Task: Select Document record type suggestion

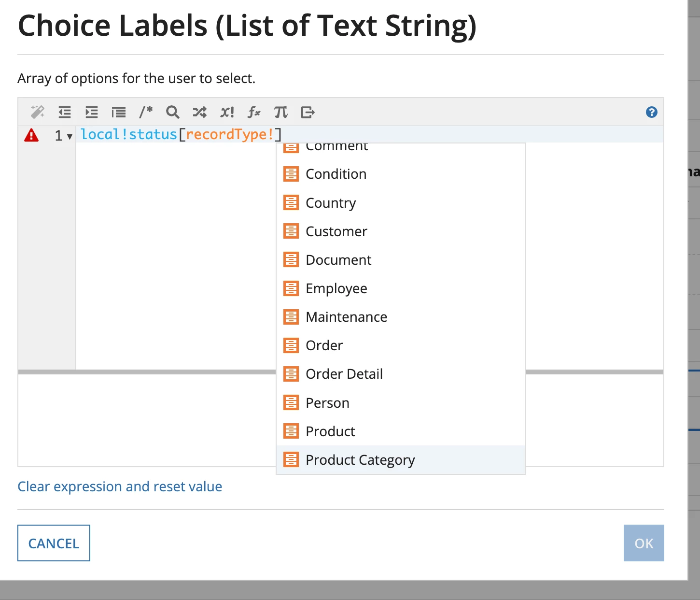Action: (400, 259)
